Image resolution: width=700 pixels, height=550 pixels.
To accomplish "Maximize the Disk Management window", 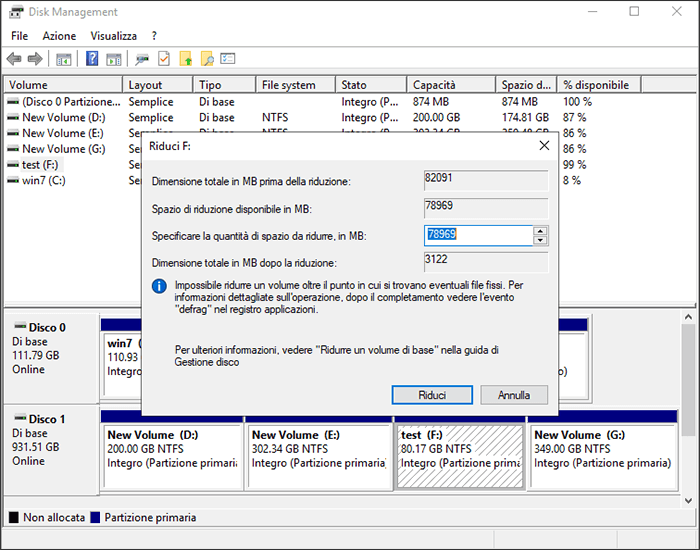I will coord(634,12).
